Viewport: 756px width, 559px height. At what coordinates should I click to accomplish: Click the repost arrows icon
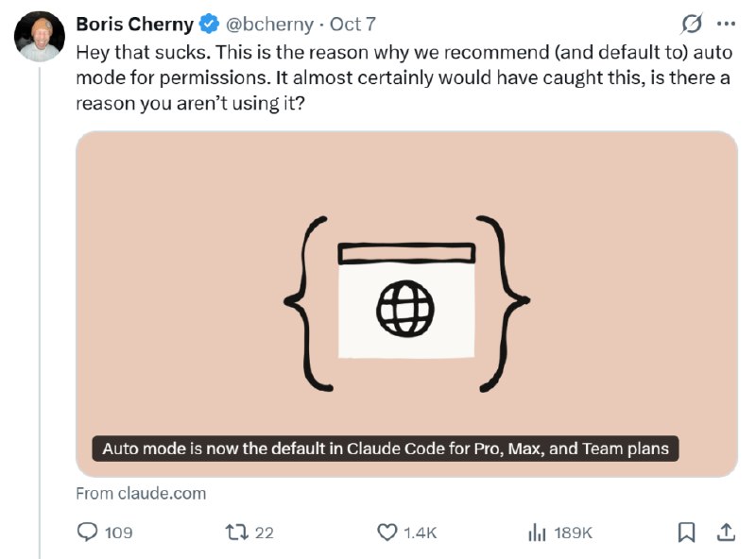coord(237,533)
